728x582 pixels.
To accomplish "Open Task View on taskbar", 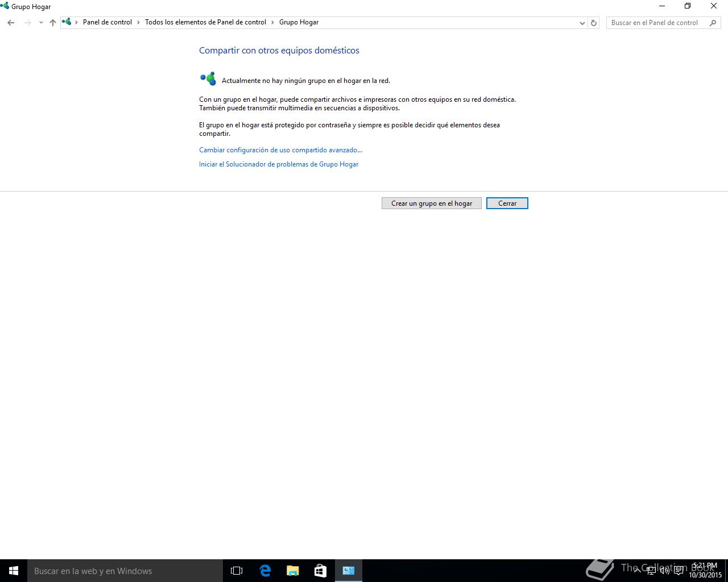I will [237, 571].
